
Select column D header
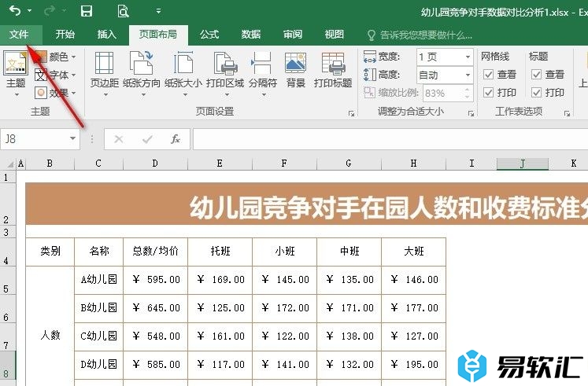(155, 164)
